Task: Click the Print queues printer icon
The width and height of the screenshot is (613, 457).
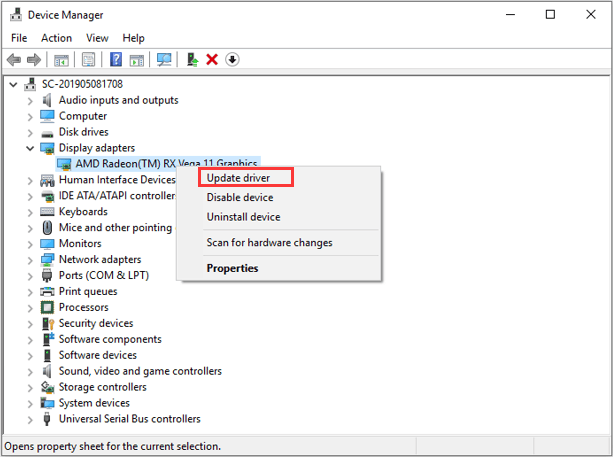Action: coord(47,291)
